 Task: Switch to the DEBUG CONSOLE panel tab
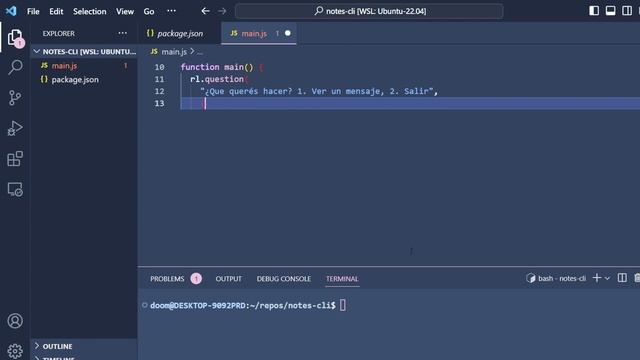pyautogui.click(x=284, y=279)
